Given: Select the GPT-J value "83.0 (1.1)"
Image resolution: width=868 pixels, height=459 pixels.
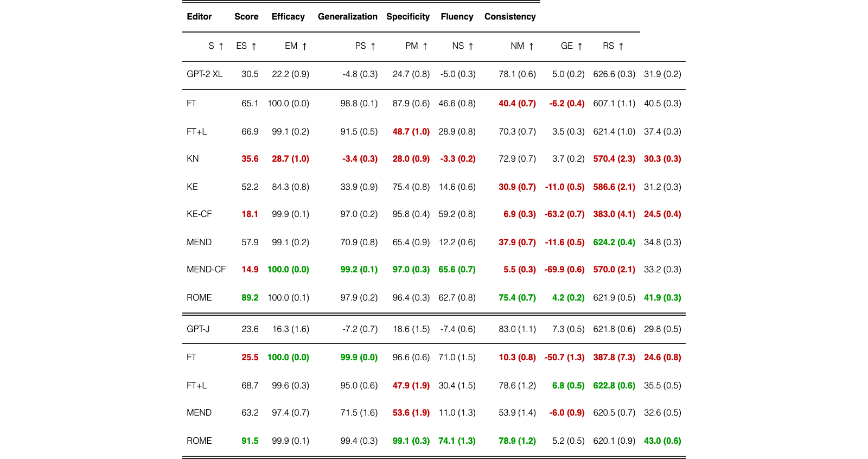Looking at the screenshot, I should pos(517,329).
